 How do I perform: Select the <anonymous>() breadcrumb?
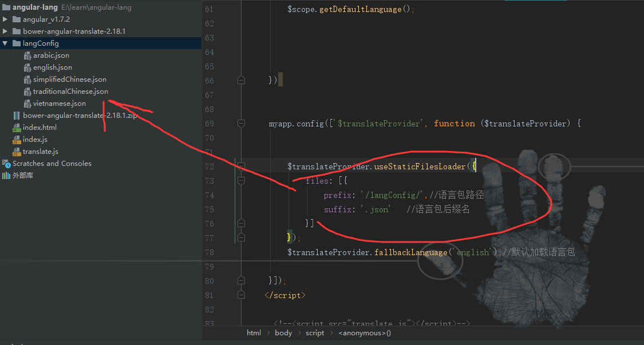[x=365, y=333]
